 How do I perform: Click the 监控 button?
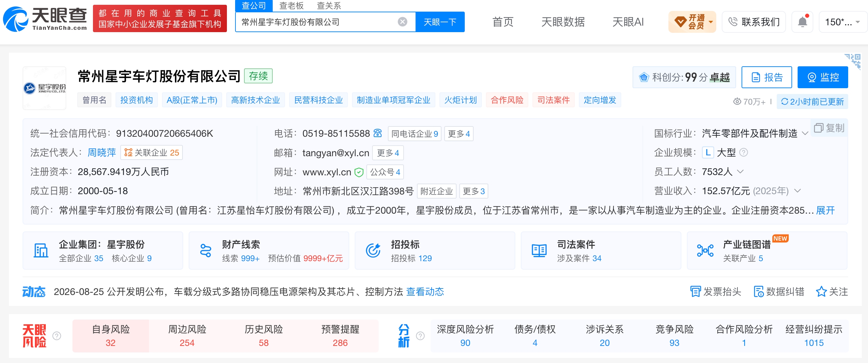pyautogui.click(x=823, y=77)
